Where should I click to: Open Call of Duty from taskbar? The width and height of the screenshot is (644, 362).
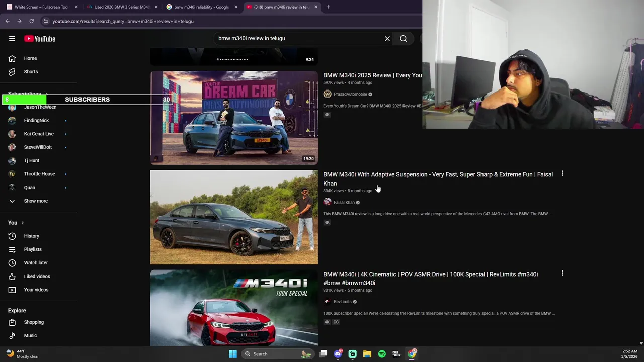coord(396,354)
